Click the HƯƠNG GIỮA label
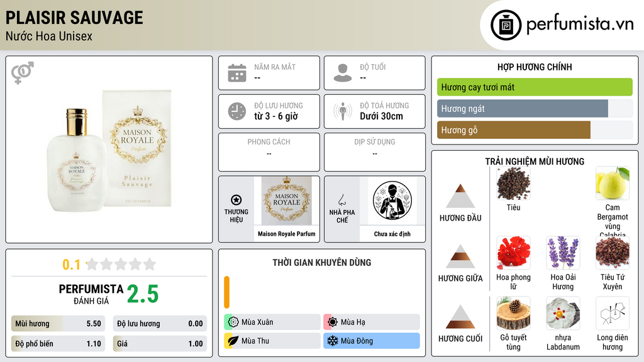This screenshot has width=644, height=362. (460, 278)
